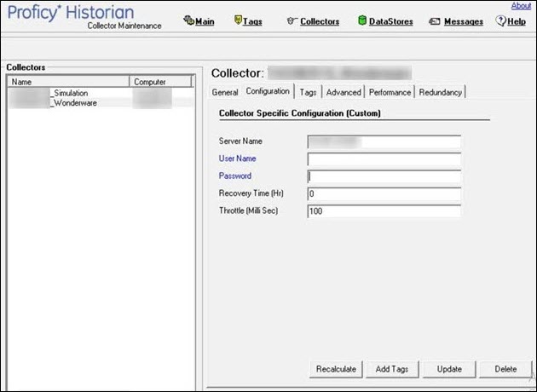Click the Help question mark icon
The width and height of the screenshot is (537, 392).
[x=500, y=21]
